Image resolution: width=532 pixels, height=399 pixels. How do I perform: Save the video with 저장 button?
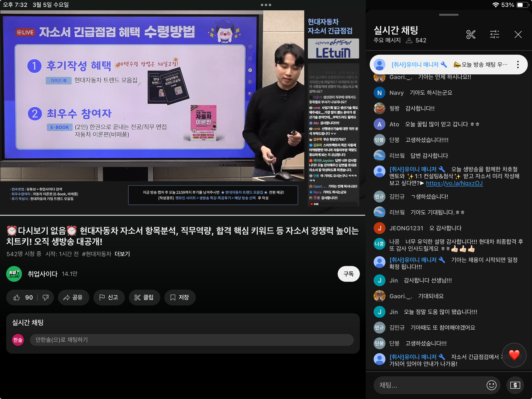[x=180, y=297]
